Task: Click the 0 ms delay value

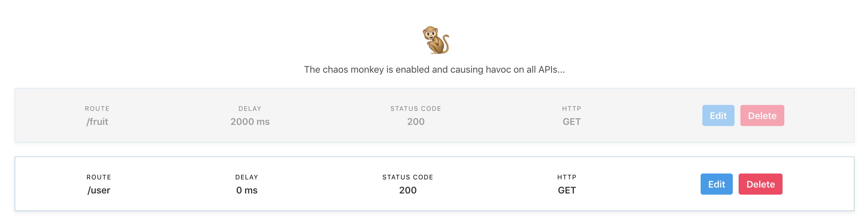Action: pos(247,190)
